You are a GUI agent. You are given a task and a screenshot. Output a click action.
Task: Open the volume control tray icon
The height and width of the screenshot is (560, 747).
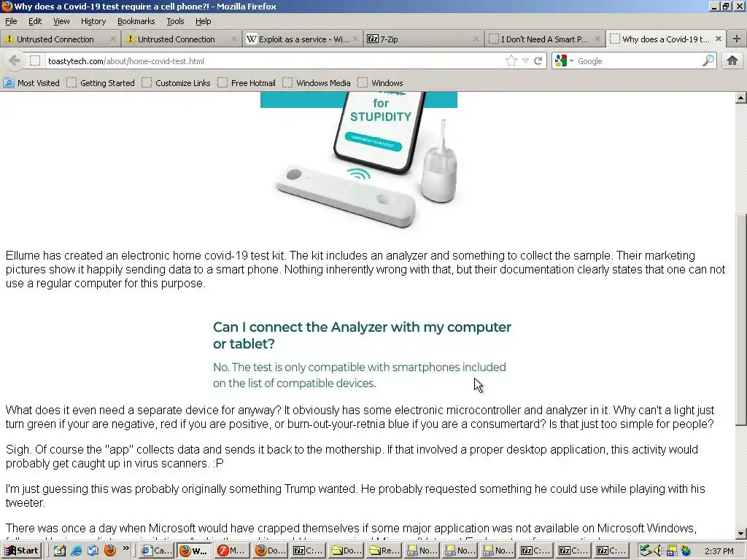tap(658, 551)
